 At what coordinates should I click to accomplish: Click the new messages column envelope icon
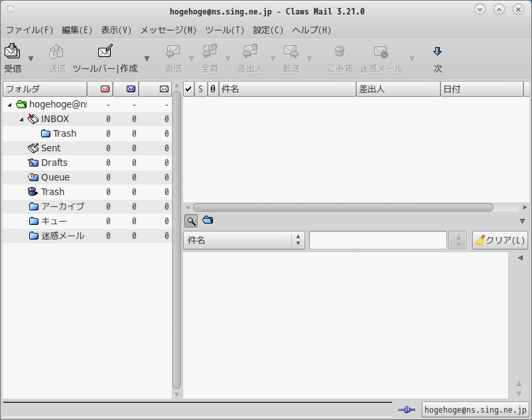point(105,89)
